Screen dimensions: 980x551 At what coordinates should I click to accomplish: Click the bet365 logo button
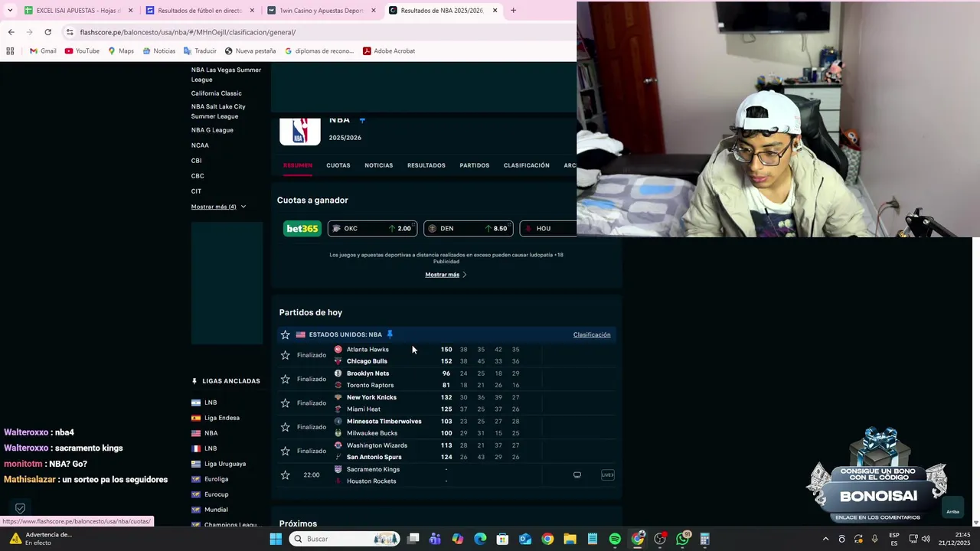coord(302,228)
